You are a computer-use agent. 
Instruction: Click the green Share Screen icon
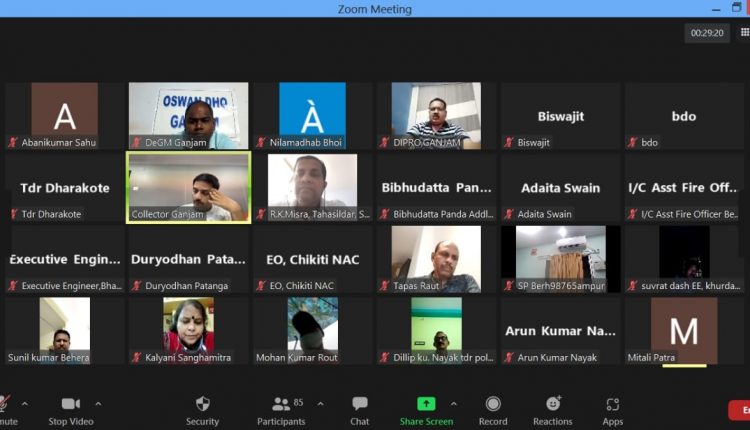point(426,404)
